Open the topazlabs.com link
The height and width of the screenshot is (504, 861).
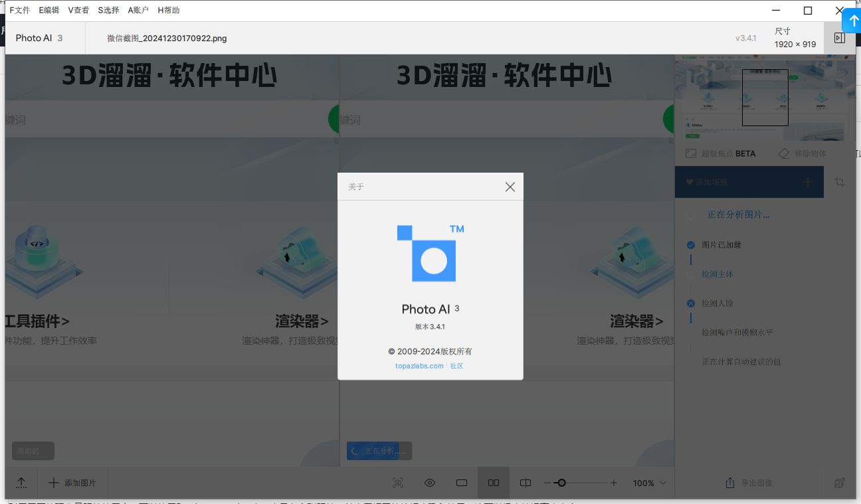tap(419, 366)
